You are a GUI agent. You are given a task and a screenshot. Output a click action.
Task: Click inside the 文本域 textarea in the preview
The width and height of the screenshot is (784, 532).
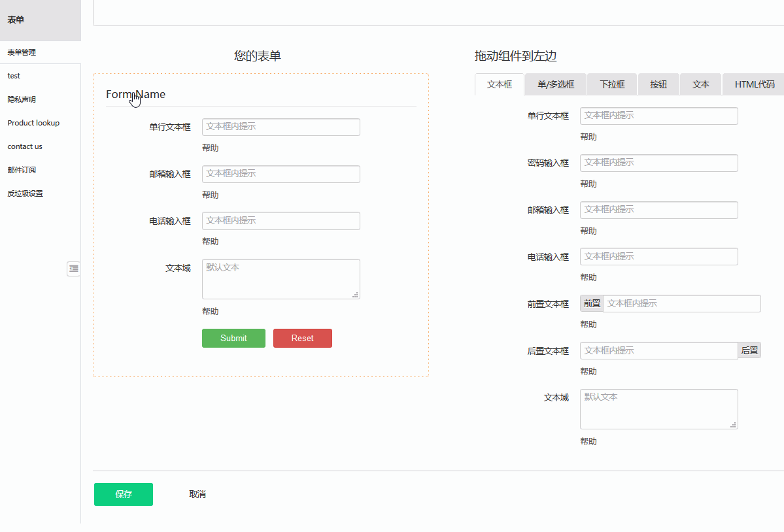tap(281, 278)
